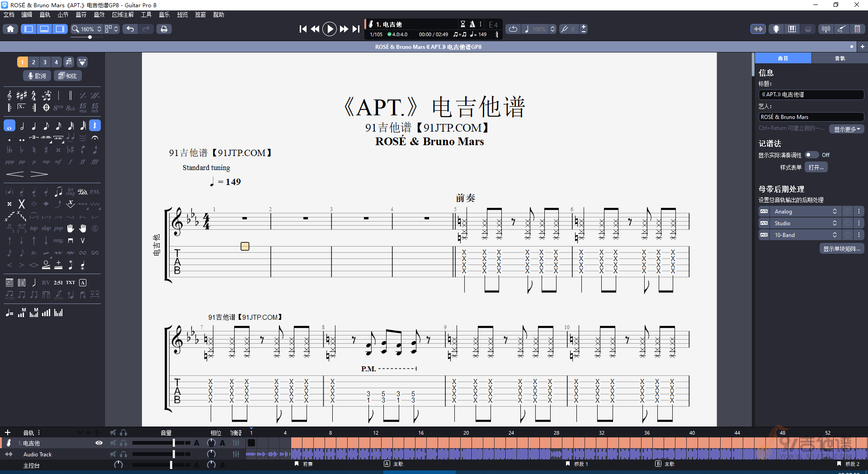The width and height of the screenshot is (868, 474).
Task: Mute the 电吉他 track
Action: (113, 443)
